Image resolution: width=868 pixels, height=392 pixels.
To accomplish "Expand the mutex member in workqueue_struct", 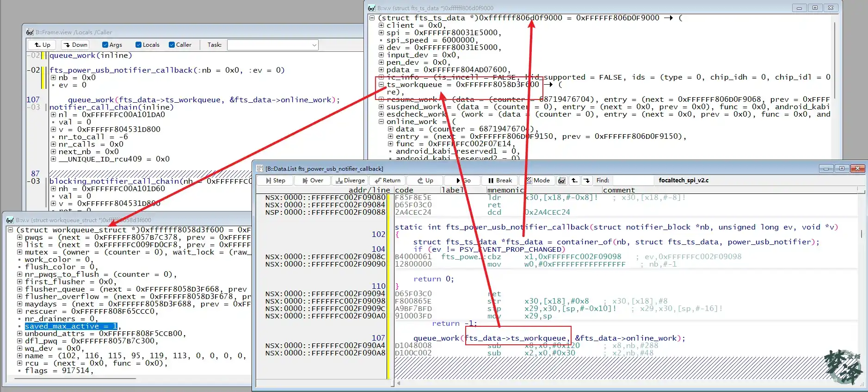I will tap(19, 252).
